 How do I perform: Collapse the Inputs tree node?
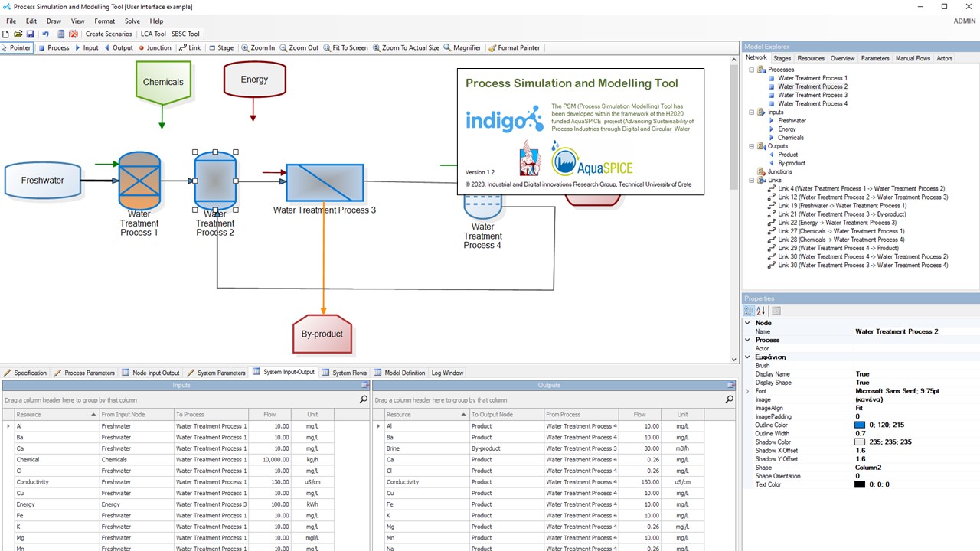coord(751,112)
